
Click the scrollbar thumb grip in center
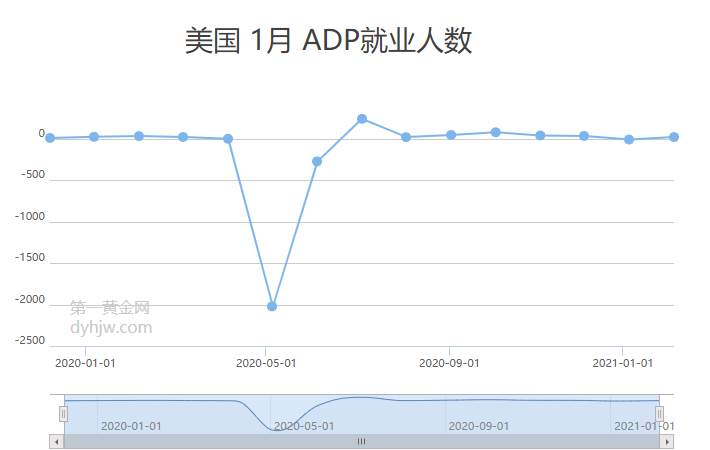point(361,441)
